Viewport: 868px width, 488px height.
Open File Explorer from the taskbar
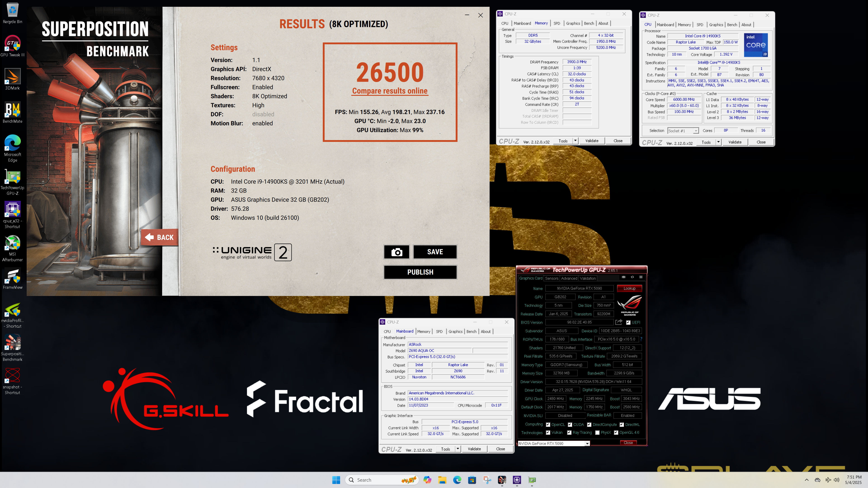pyautogui.click(x=442, y=480)
